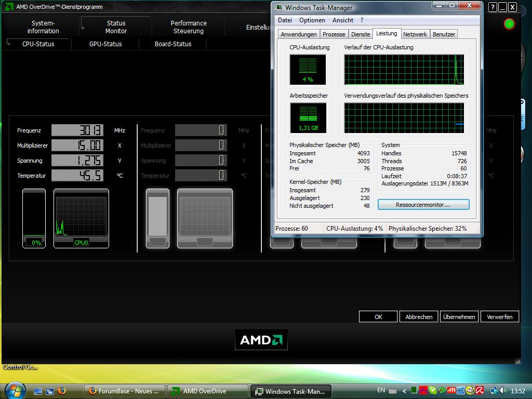Click Switch between windows quick launch icon
The image size is (532, 399).
click(x=49, y=391)
